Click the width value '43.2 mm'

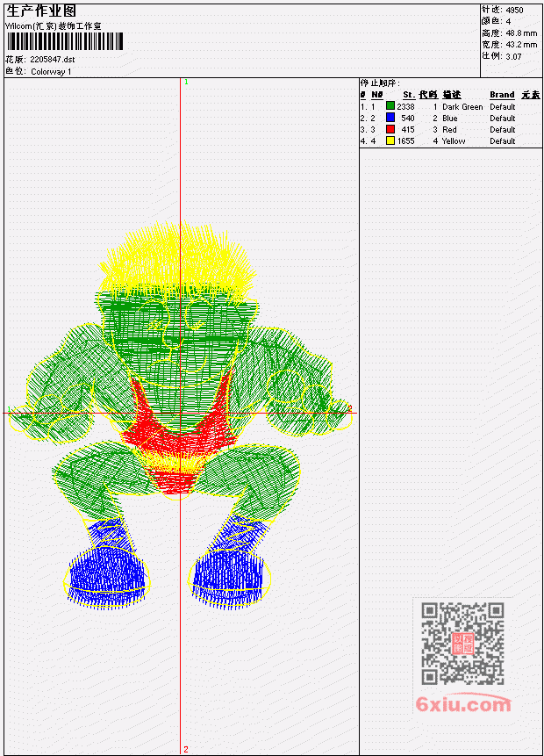click(x=521, y=45)
